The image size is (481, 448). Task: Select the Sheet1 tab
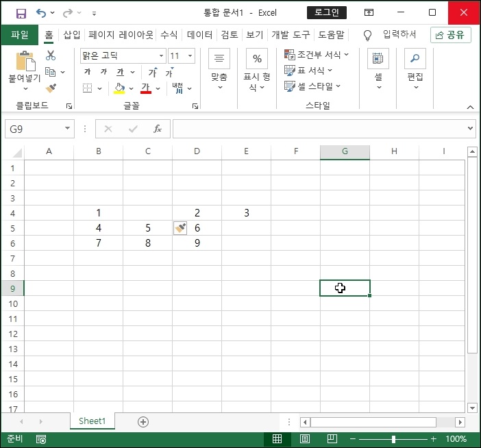point(92,421)
